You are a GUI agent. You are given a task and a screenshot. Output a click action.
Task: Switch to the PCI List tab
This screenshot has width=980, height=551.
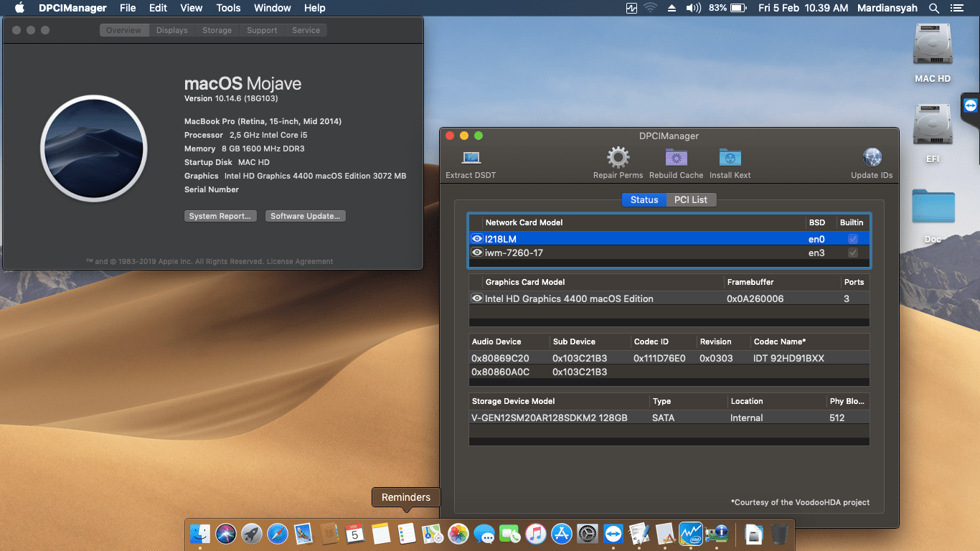691,199
